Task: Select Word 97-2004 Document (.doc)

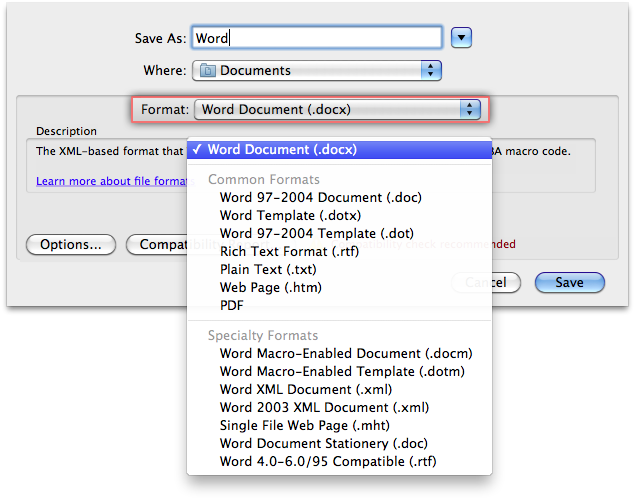Action: [339, 198]
